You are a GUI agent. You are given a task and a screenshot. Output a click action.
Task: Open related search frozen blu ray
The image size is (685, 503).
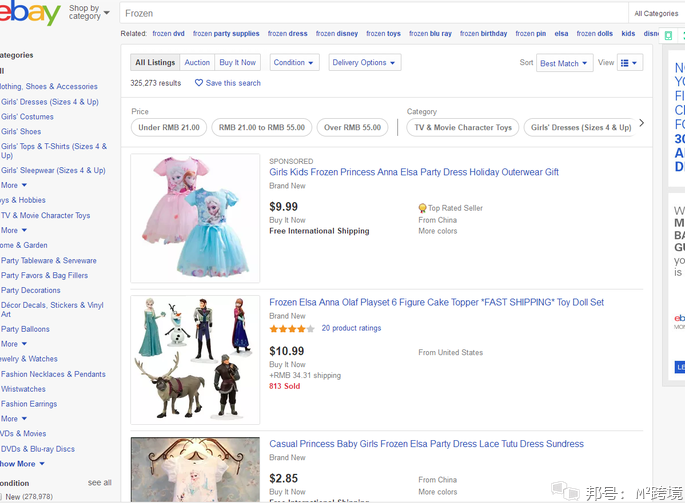(x=430, y=34)
